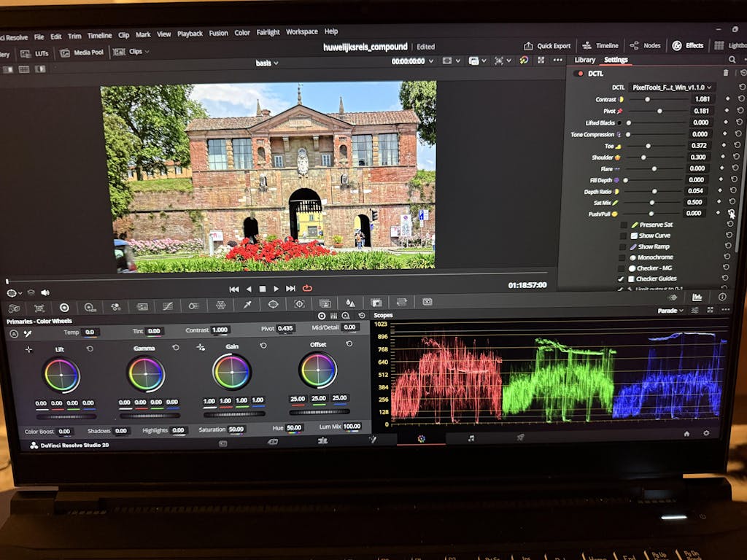This screenshot has width=747, height=560.
Task: Open the Nodes panel
Action: tap(646, 45)
